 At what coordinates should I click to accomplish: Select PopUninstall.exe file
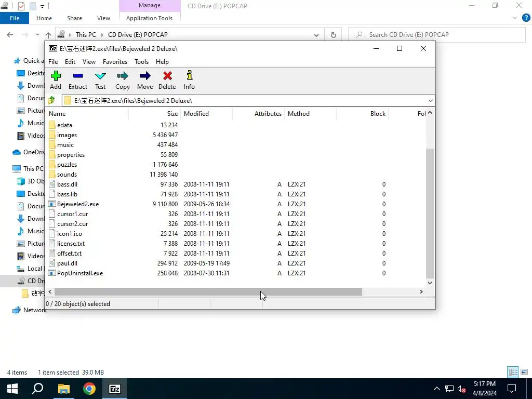[79, 273]
